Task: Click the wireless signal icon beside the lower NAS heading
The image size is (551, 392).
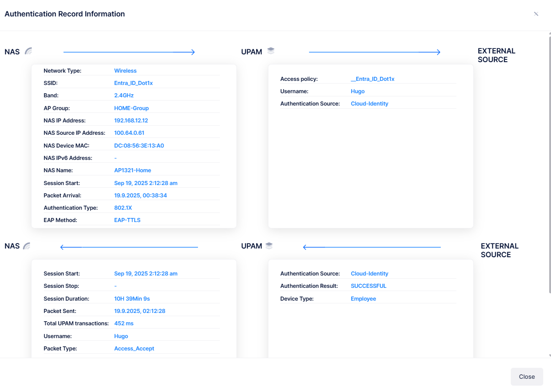Action: tap(27, 246)
